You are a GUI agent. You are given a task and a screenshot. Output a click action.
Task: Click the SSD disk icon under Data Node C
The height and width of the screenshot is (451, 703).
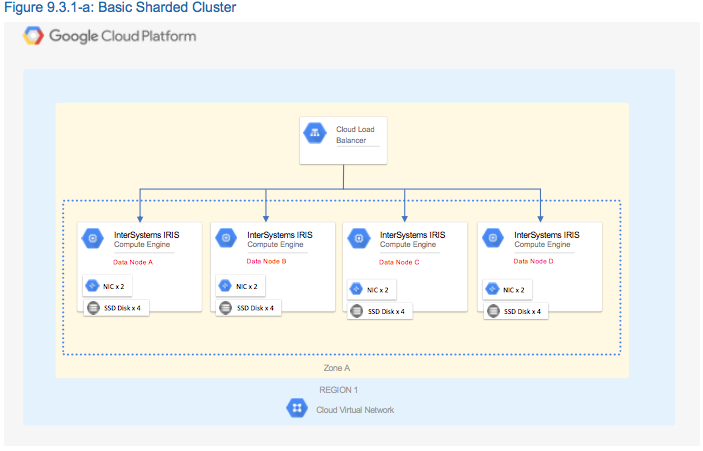point(356,311)
